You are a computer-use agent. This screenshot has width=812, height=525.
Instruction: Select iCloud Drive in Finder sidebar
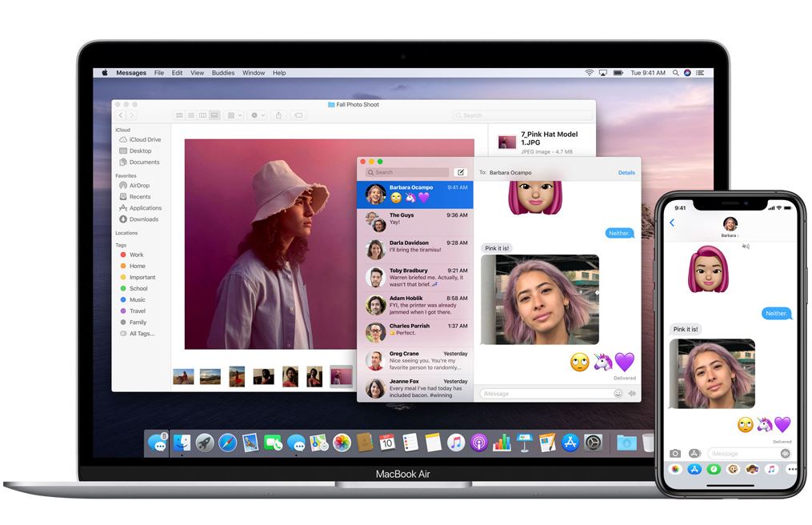(140, 139)
